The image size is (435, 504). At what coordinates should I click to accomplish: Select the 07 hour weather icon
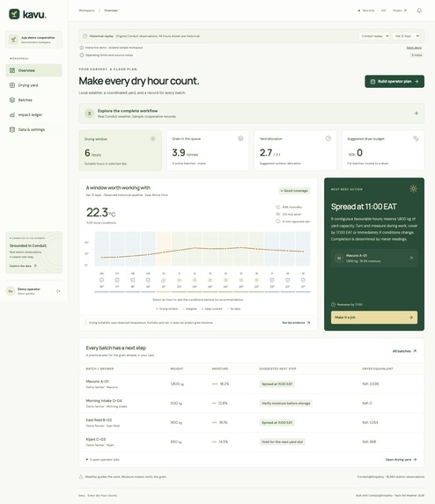point(117,281)
